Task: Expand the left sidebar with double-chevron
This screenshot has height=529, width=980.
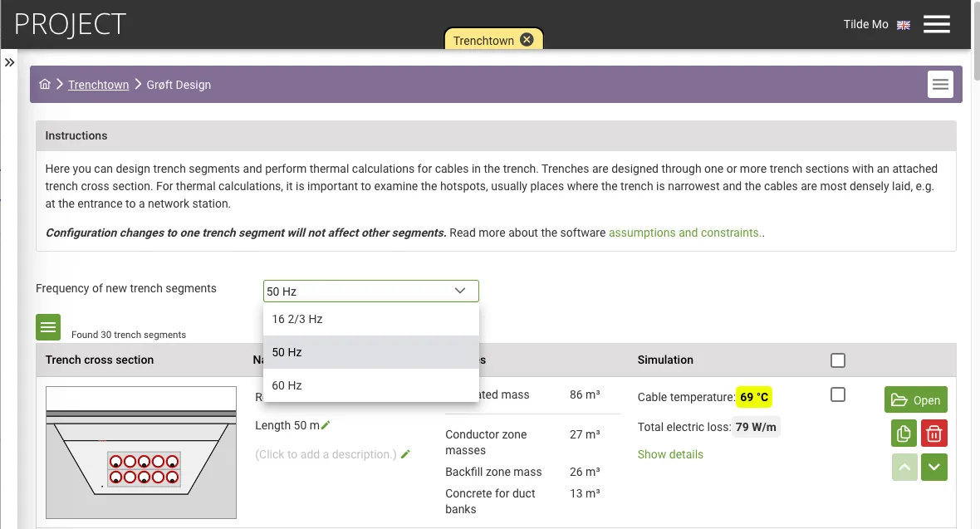Action: click(x=10, y=62)
